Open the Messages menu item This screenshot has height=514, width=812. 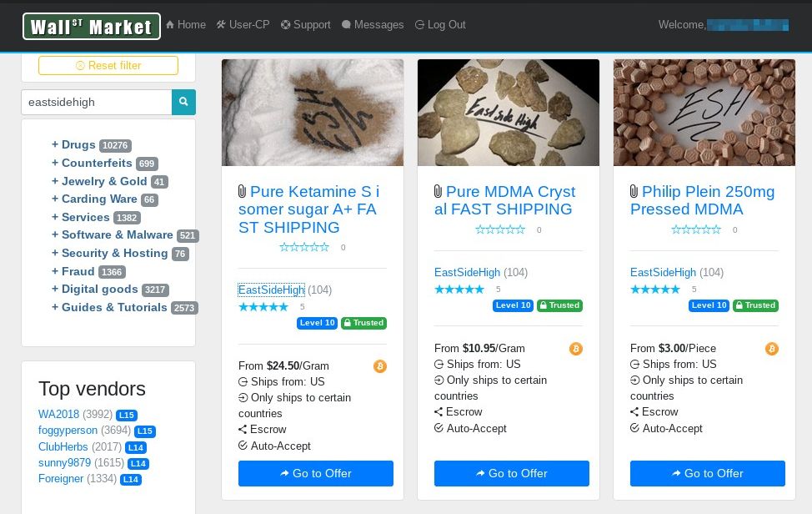point(372,25)
